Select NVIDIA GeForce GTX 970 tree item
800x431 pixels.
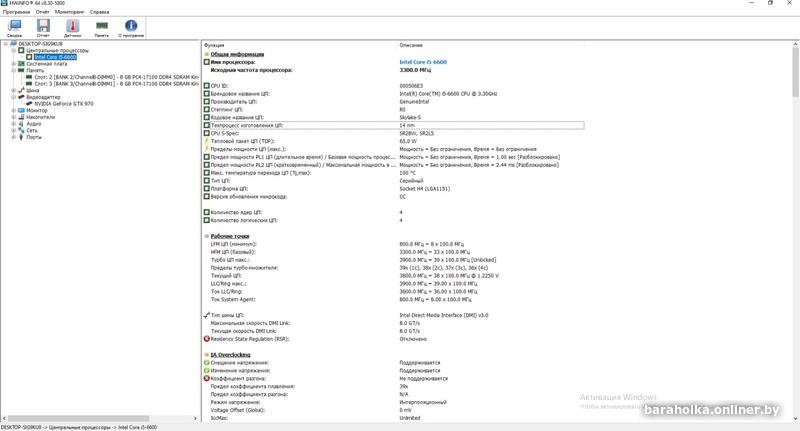point(64,104)
